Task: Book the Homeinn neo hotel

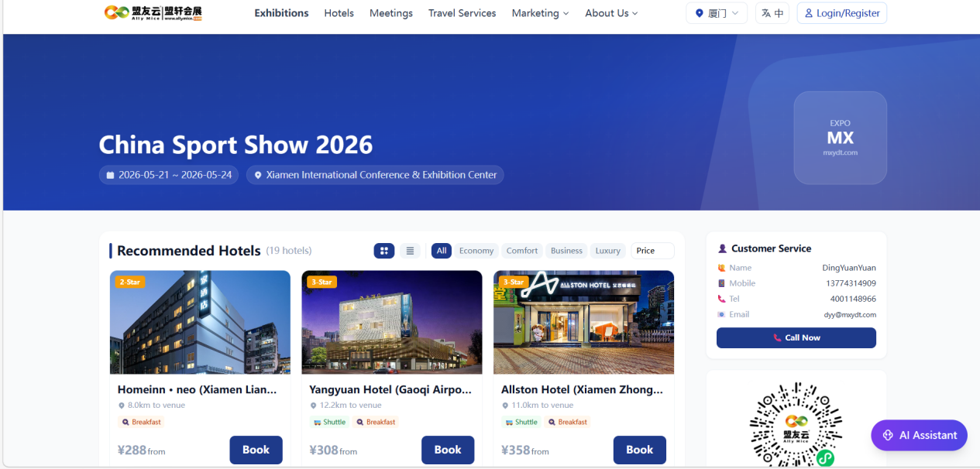Action: click(x=256, y=450)
